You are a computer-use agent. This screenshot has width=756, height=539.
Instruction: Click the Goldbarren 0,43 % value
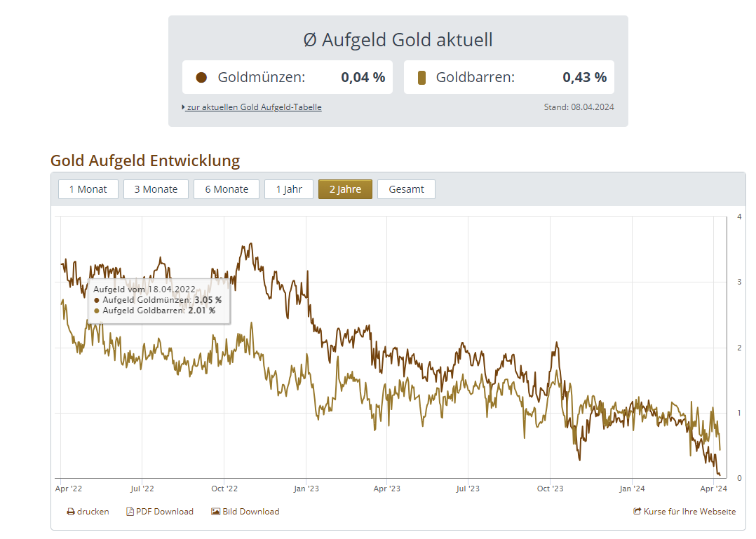584,78
